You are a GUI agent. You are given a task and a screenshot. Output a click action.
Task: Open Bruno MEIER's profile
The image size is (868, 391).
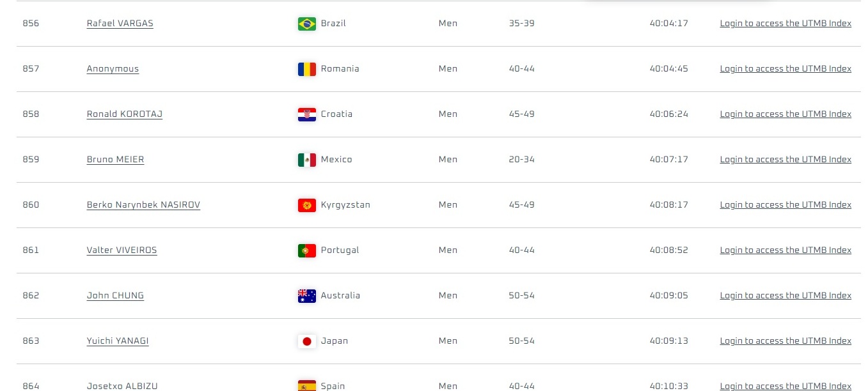coord(115,160)
